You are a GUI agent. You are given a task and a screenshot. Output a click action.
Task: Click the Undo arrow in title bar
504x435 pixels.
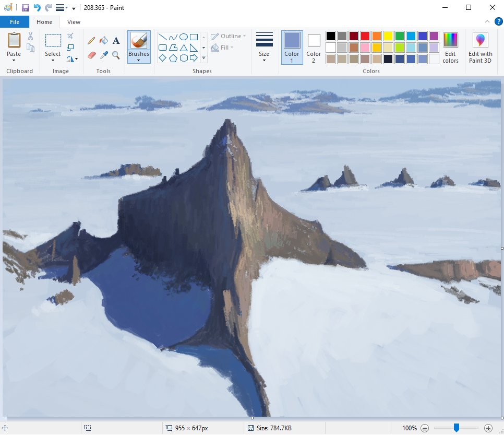point(37,8)
